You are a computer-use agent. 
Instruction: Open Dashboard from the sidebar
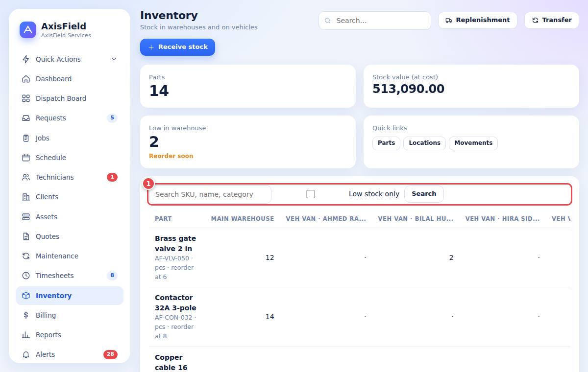coord(70,79)
